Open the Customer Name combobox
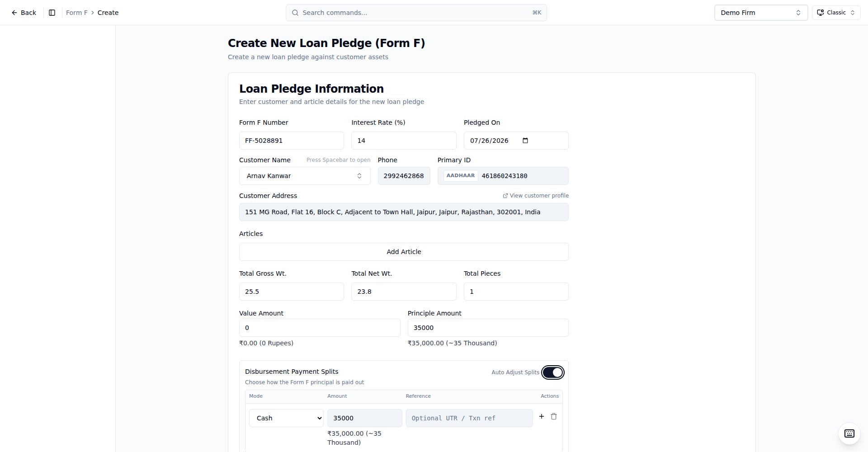Image resolution: width=868 pixels, height=452 pixels. tap(305, 176)
